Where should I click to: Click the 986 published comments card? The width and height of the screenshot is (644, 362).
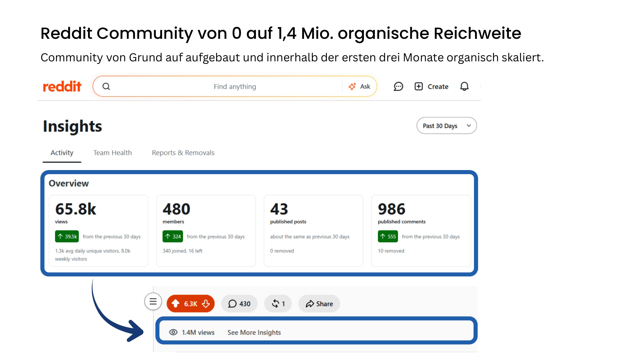pyautogui.click(x=421, y=231)
